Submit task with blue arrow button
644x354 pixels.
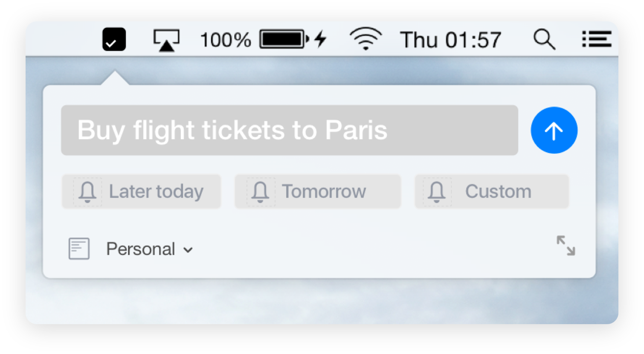[554, 130]
